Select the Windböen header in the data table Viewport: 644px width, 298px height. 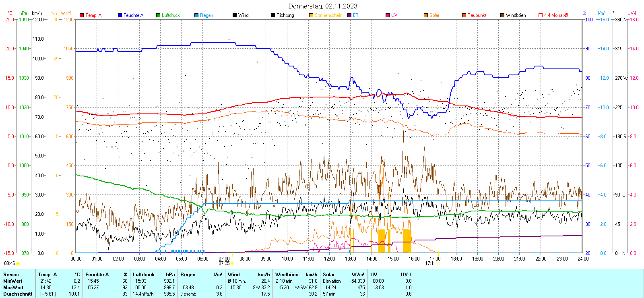(x=287, y=275)
